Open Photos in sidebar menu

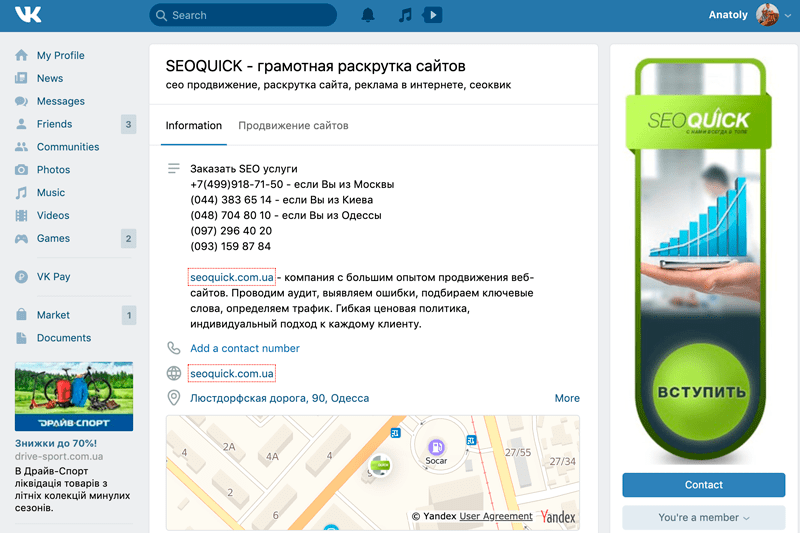click(54, 169)
